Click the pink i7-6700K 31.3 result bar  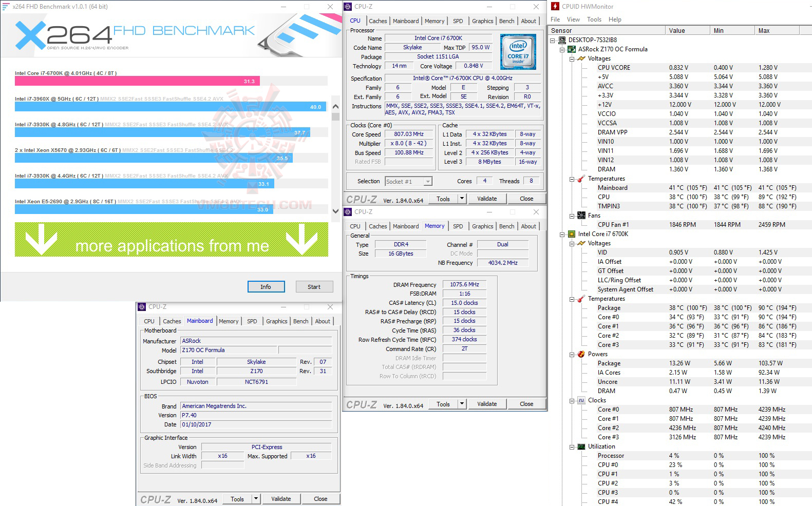tap(137, 81)
